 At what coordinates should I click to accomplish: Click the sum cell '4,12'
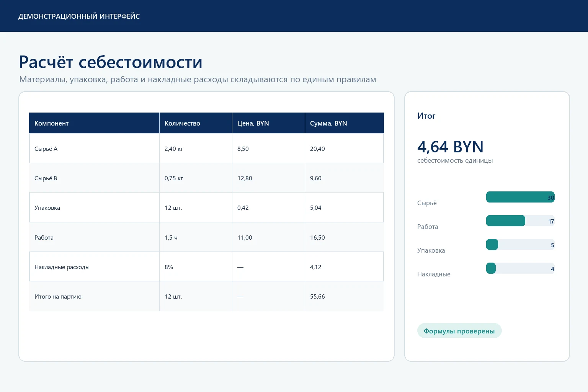point(344,267)
